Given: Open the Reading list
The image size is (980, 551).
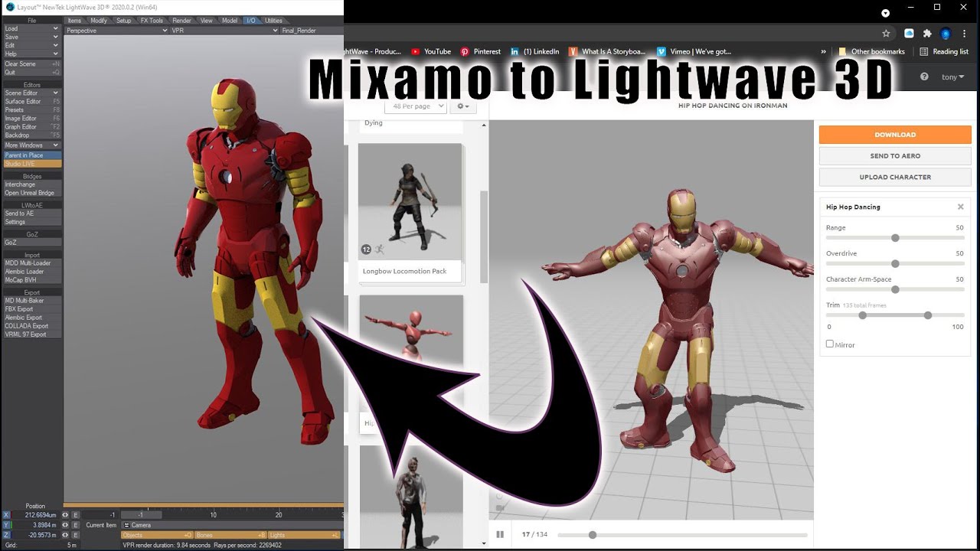Looking at the screenshot, I should pos(944,51).
